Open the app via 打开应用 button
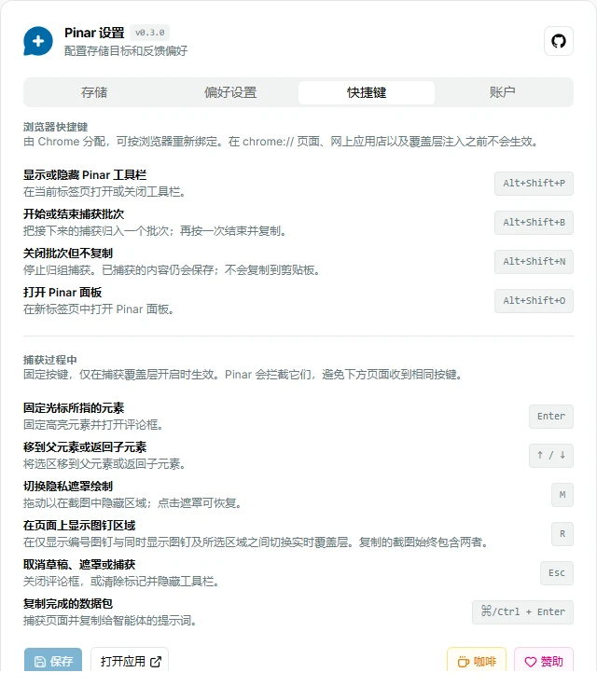 click(130, 660)
